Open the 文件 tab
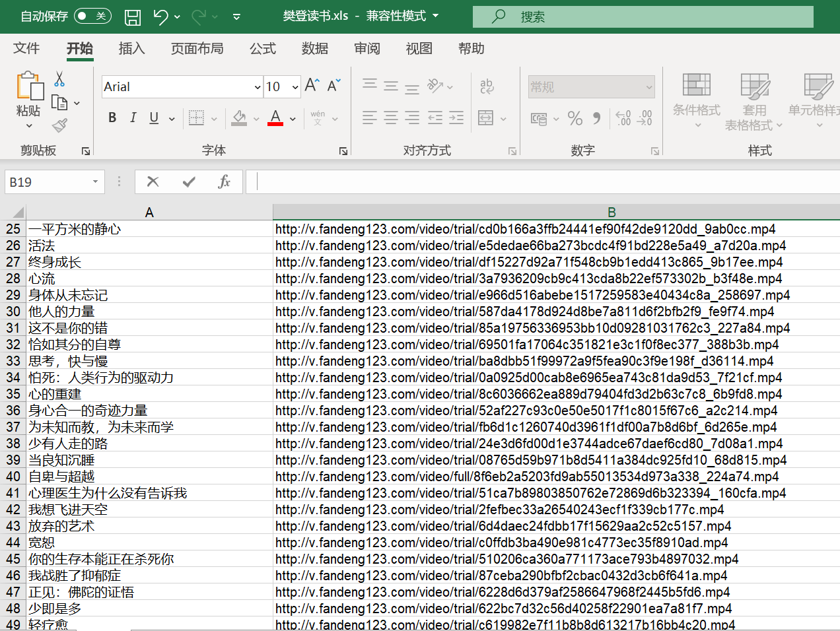The height and width of the screenshot is (631, 840). [x=26, y=48]
